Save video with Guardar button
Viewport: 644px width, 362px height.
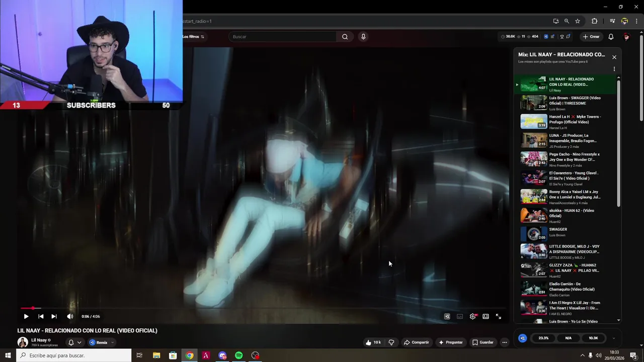(483, 342)
